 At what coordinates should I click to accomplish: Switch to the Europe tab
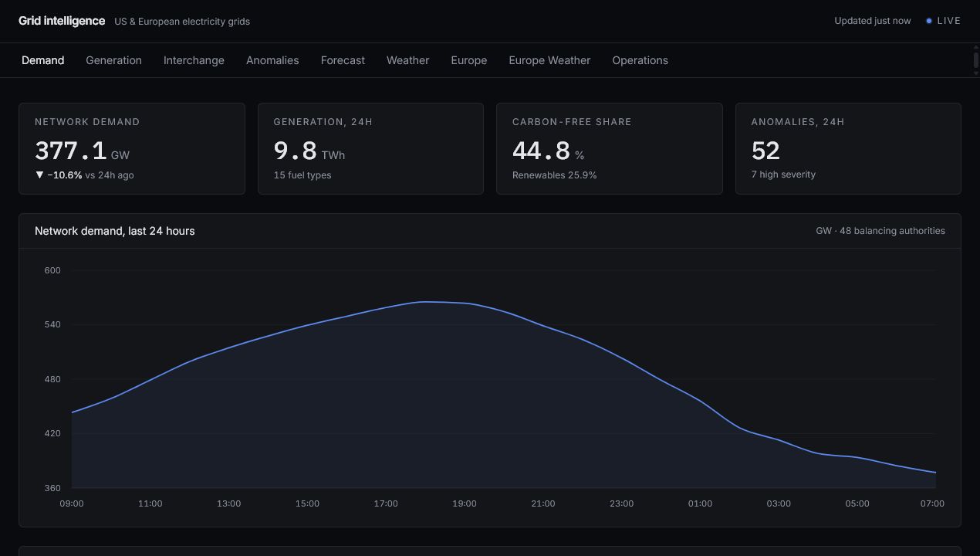(x=468, y=60)
